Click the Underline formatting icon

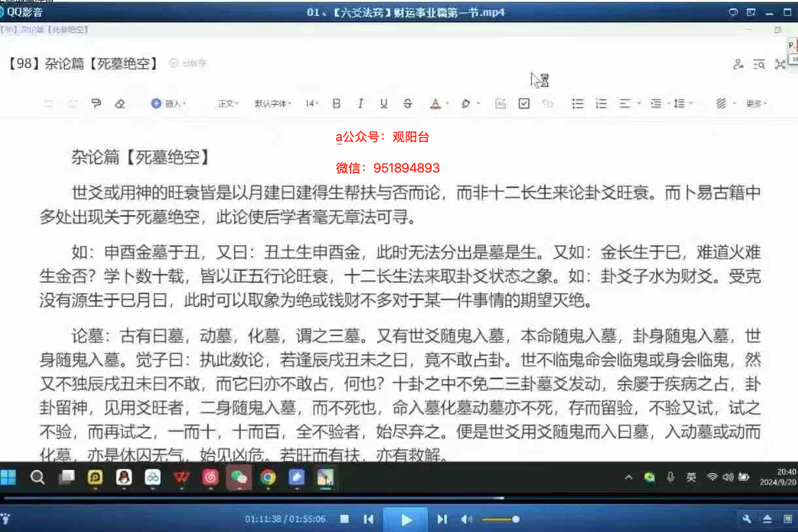coord(384,103)
